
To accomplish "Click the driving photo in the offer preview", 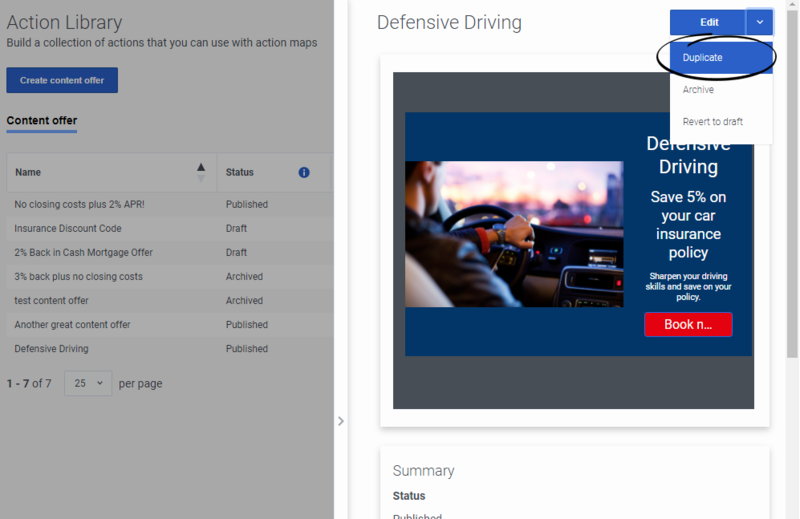I will [514, 234].
